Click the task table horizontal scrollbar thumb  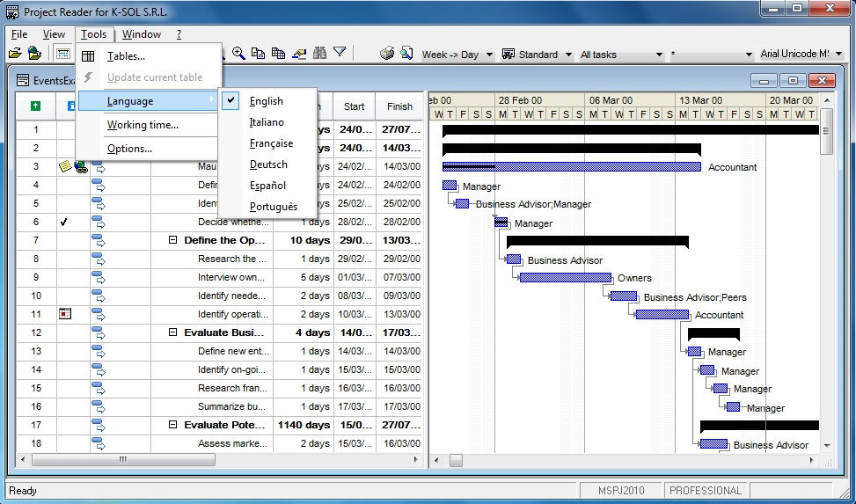click(123, 460)
